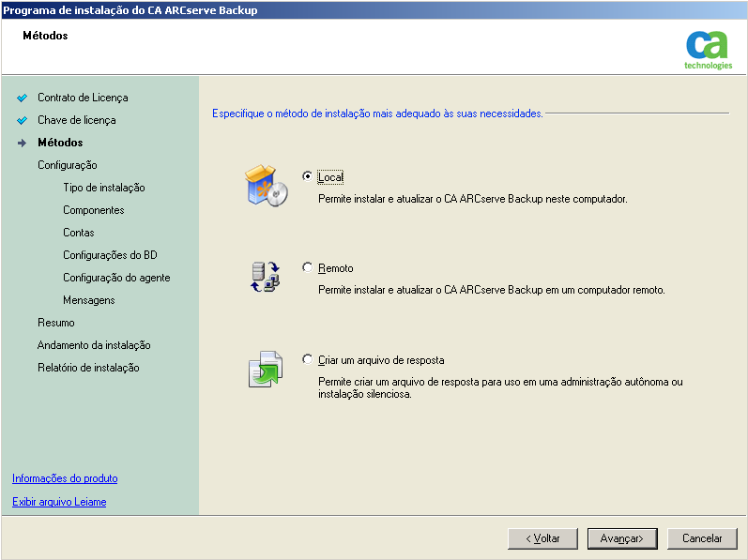Click the checkmark beside Chave de licença
This screenshot has height=560, width=748.
[x=23, y=120]
